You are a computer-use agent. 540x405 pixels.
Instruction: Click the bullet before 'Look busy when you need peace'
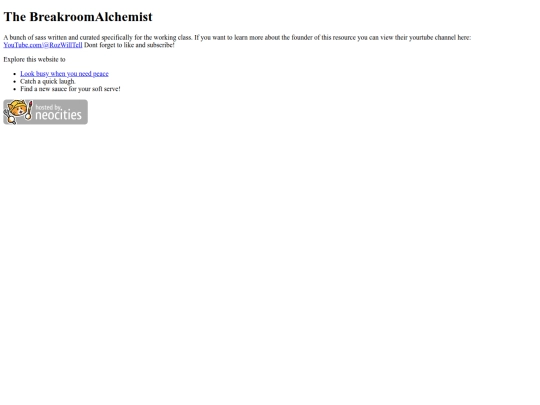click(14, 74)
